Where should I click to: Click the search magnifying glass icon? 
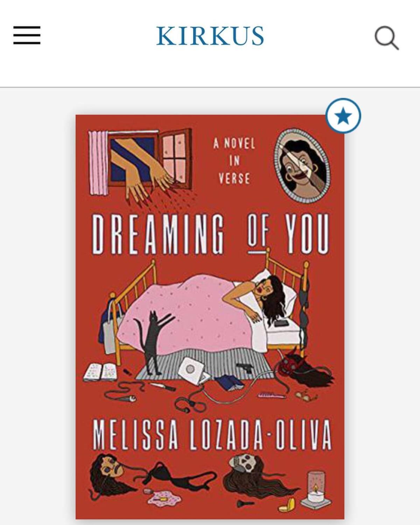[x=386, y=38]
